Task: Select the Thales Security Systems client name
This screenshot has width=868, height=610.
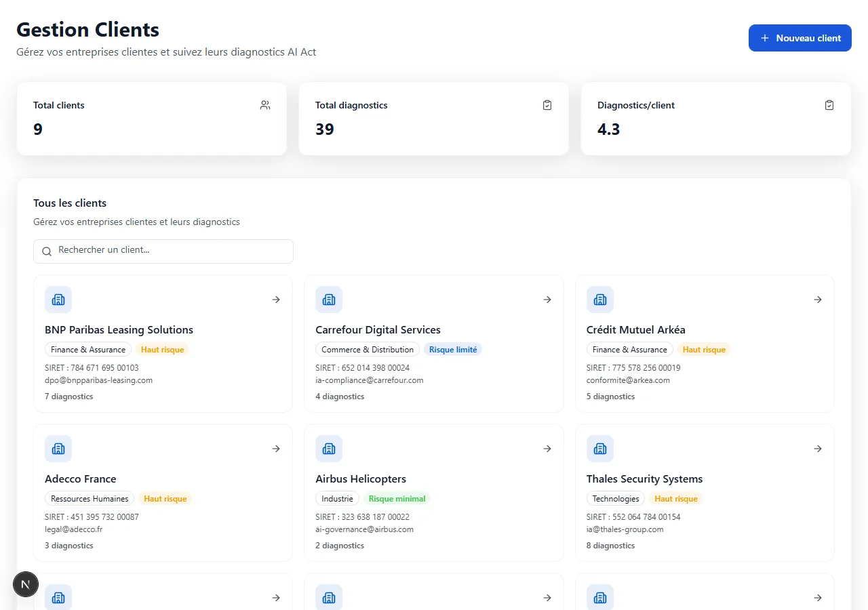Action: tap(644, 479)
